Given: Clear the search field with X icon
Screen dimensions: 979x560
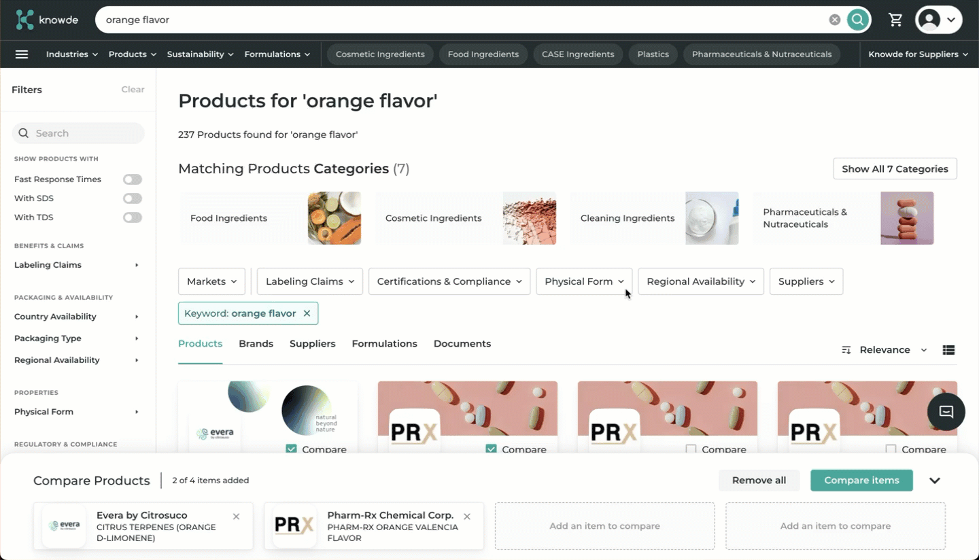Looking at the screenshot, I should [835, 20].
